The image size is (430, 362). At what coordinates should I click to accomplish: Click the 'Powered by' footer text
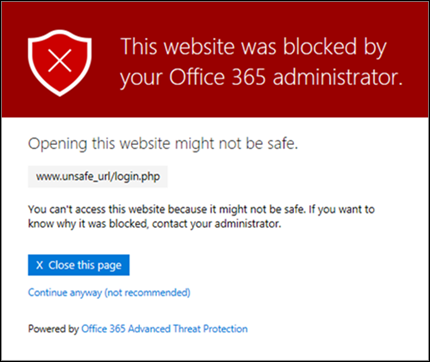pos(53,329)
